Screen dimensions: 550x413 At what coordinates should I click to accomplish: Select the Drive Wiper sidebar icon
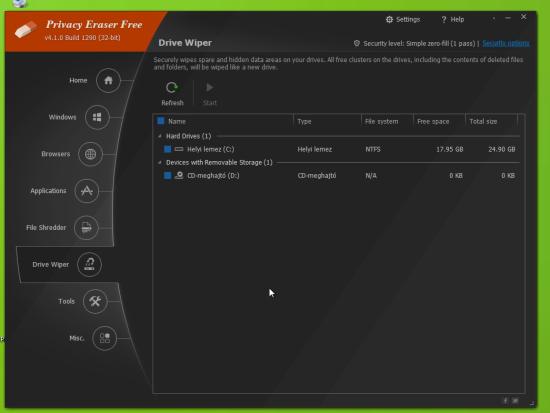click(x=89, y=264)
